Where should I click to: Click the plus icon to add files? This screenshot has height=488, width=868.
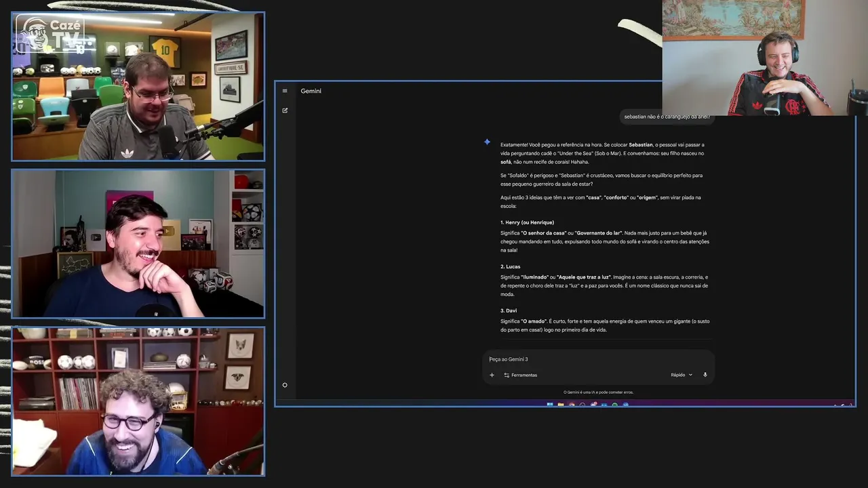[x=492, y=375]
